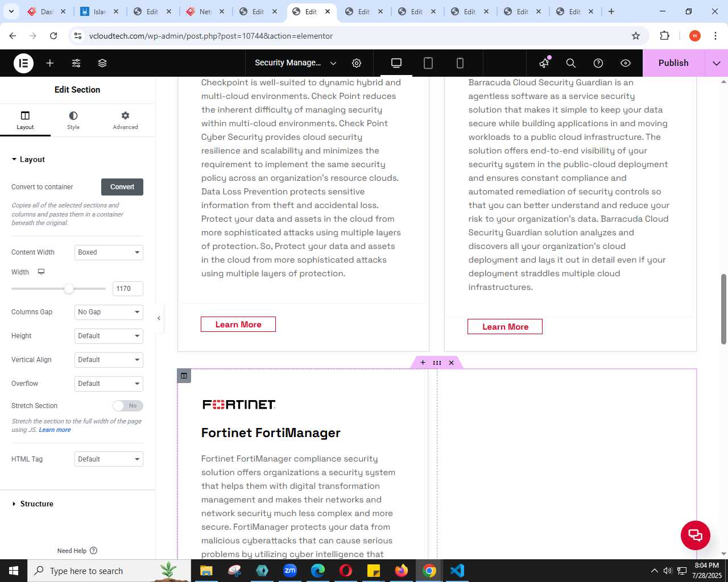Switch to the Islar browser tab
The width and height of the screenshot is (728, 582).
98,11
